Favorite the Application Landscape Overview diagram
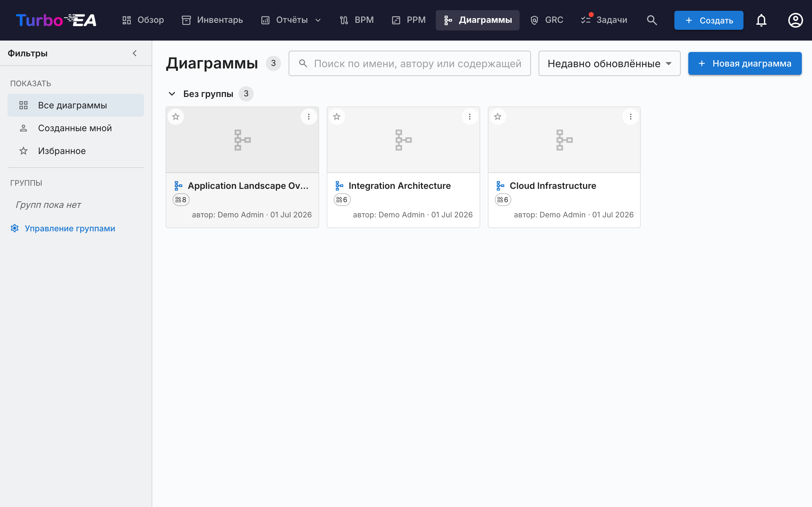The height and width of the screenshot is (507, 812). coord(176,117)
